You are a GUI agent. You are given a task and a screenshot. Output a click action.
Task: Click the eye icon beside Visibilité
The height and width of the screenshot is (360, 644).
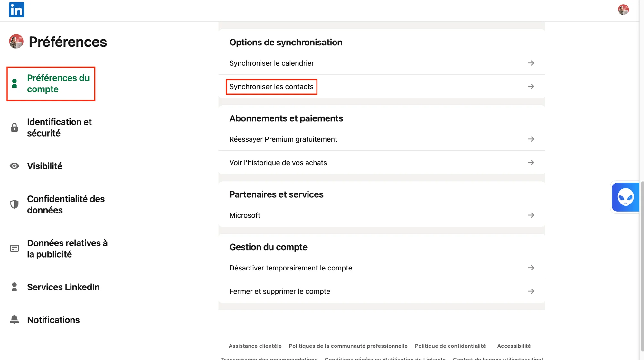coord(14,166)
